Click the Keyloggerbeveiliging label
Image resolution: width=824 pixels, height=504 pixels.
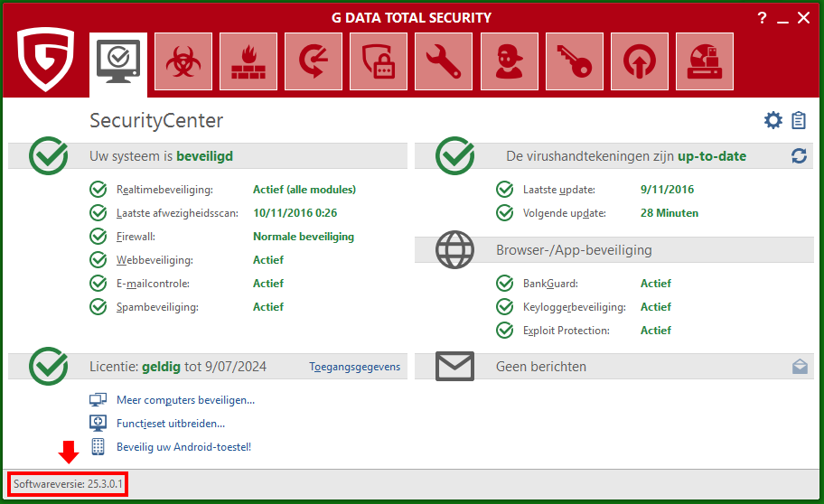[575, 307]
